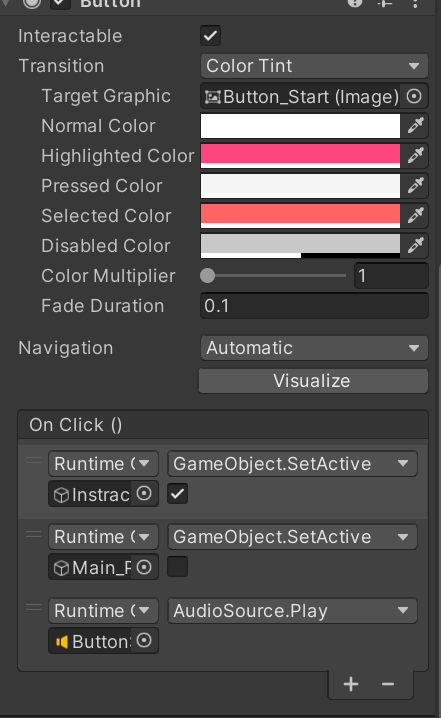Pick Disabled Color with the eyedropper
The width and height of the screenshot is (441, 718).
(x=415, y=245)
